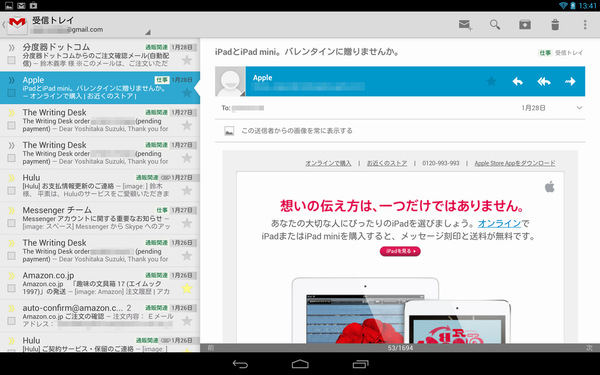Image resolution: width=600 pixels, height=375 pixels.
Task: Open the Messenger チーム email
Action: (100, 218)
